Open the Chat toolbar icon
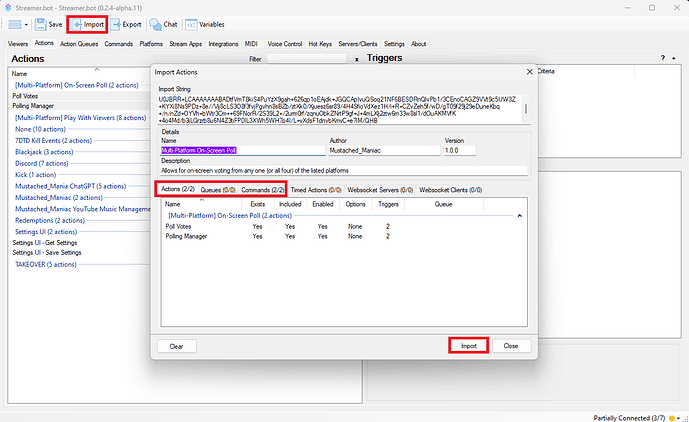The width and height of the screenshot is (689, 422). pyautogui.click(x=164, y=23)
